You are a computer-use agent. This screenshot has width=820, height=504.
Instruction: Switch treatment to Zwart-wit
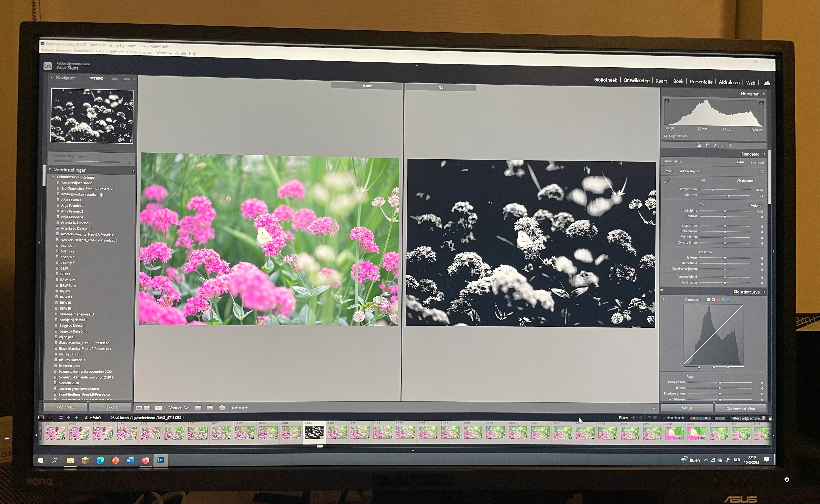coord(757,162)
